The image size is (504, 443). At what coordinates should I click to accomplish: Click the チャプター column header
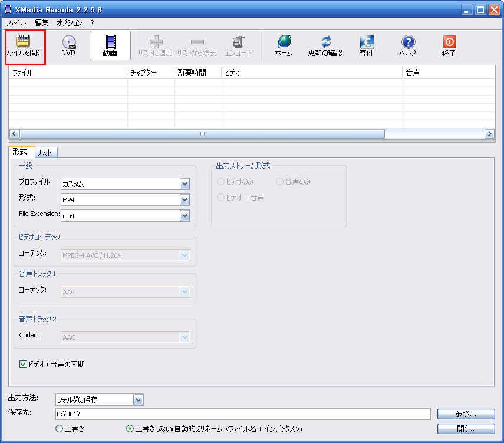tap(151, 73)
